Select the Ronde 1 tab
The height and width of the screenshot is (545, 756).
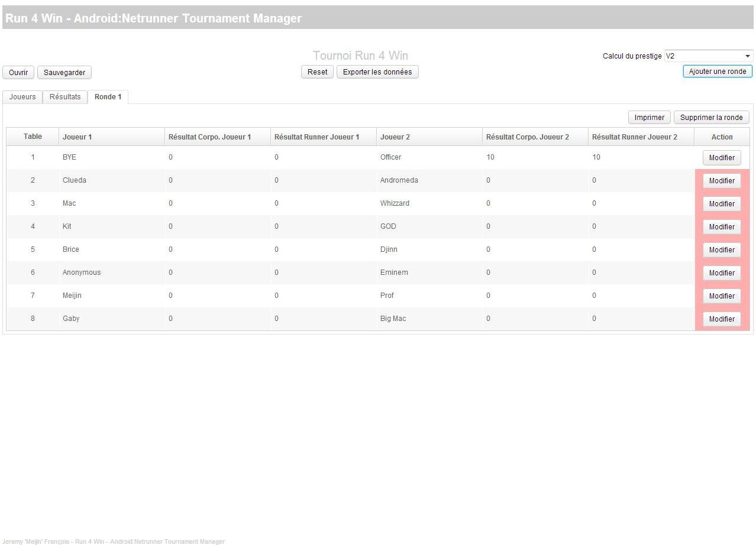[108, 96]
